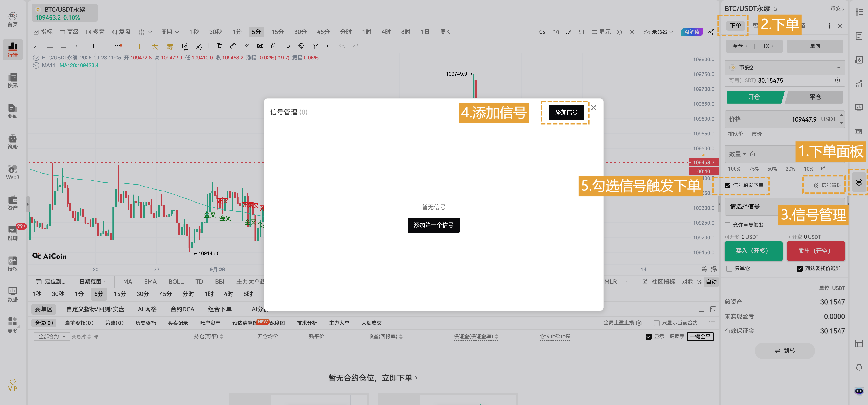Check the 只减仓 checkbox

[729, 269]
